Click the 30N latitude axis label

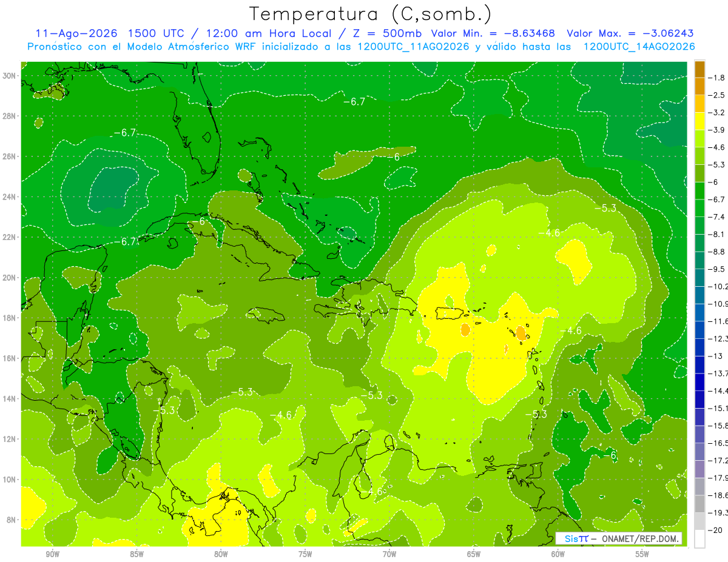point(9,76)
